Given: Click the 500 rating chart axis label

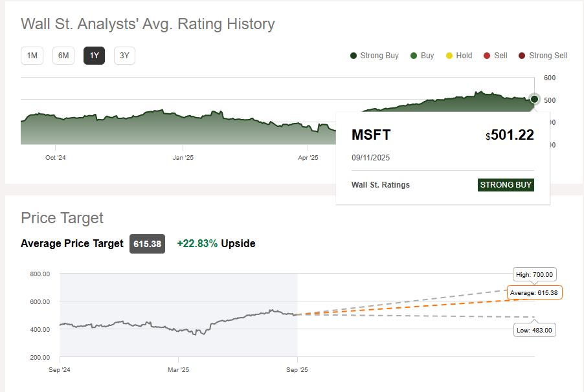Looking at the screenshot, I should point(550,100).
